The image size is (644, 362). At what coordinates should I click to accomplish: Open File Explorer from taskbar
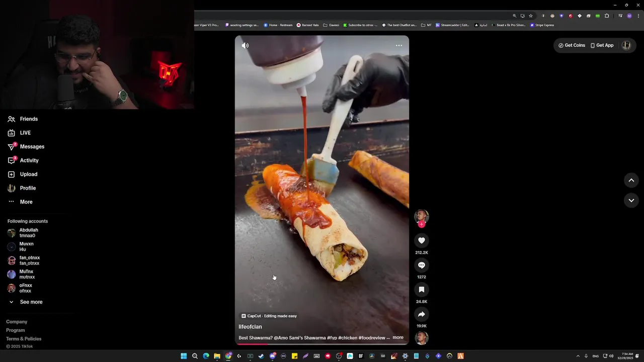pyautogui.click(x=217, y=356)
